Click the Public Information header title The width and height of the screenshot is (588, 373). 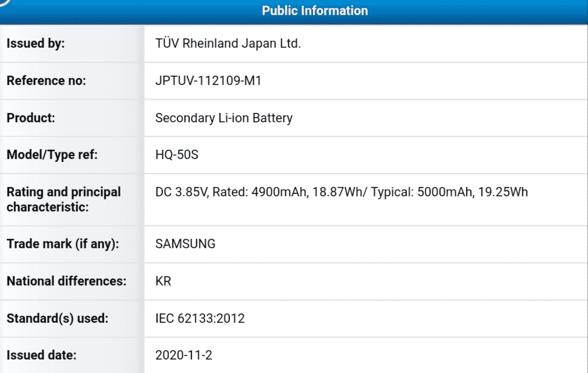pos(314,11)
